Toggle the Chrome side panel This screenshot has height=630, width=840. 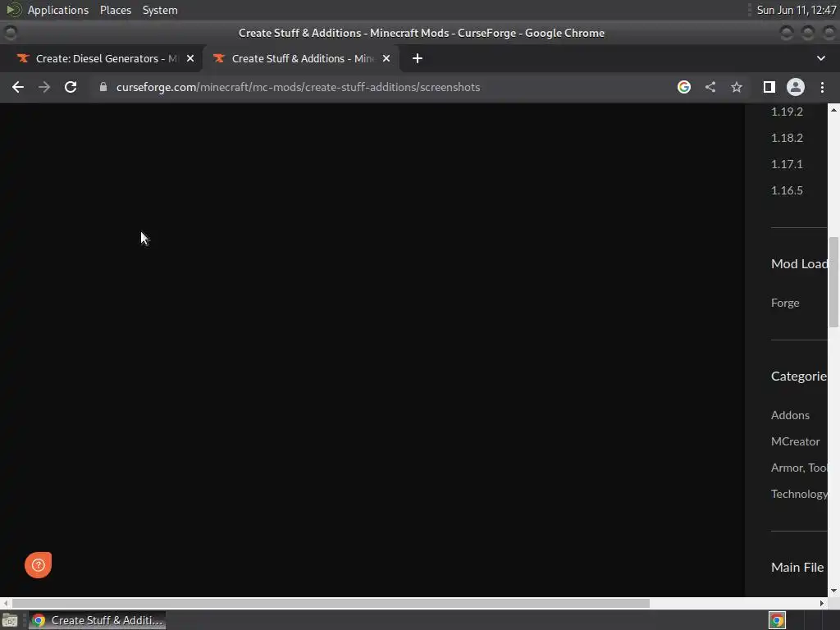(769, 87)
